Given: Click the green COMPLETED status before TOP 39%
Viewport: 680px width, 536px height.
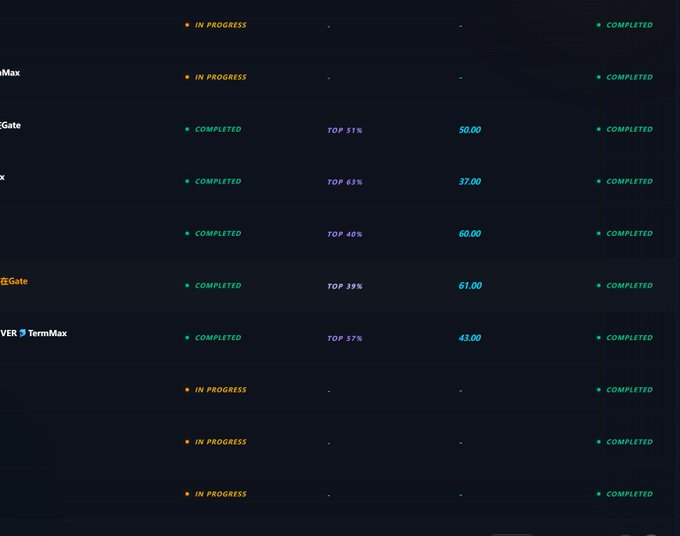Looking at the screenshot, I should (x=213, y=285).
